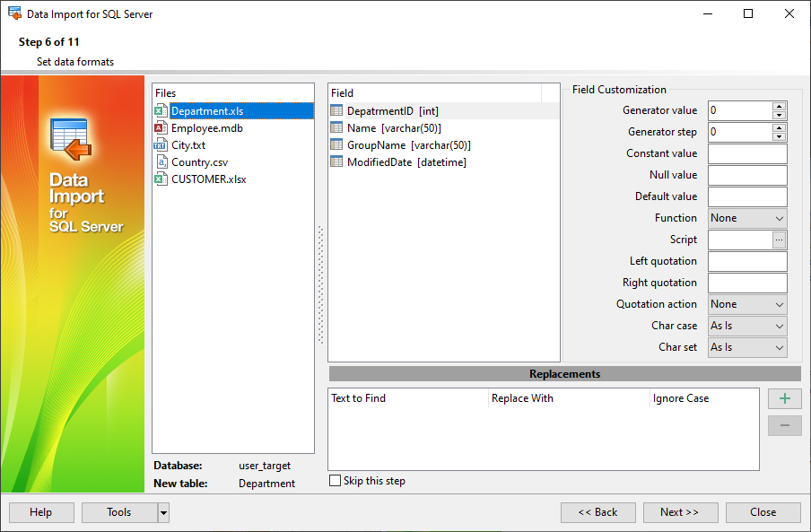Open the Script editor via ellipsis button

780,240
